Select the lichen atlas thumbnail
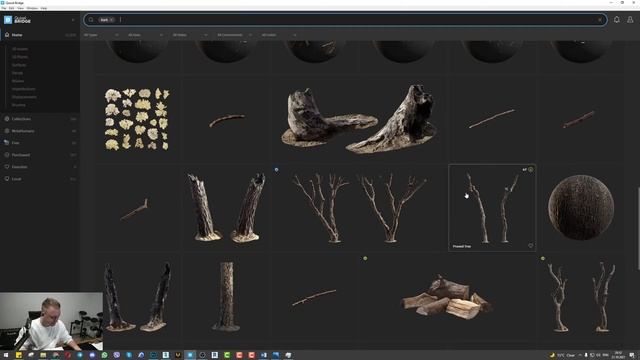 point(137,119)
